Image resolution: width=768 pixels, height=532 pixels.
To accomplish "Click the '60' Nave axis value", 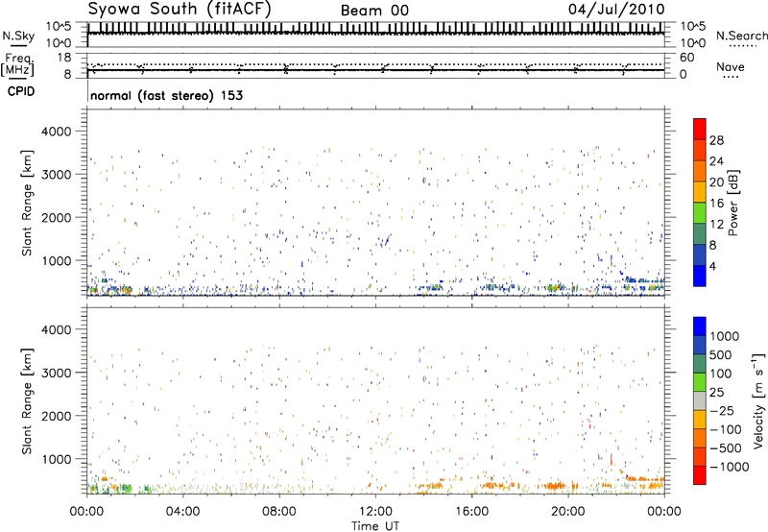I will point(686,58).
